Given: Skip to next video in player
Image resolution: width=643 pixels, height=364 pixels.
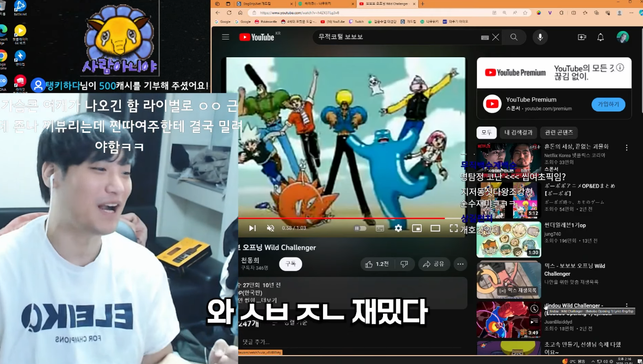Looking at the screenshot, I should (x=252, y=228).
